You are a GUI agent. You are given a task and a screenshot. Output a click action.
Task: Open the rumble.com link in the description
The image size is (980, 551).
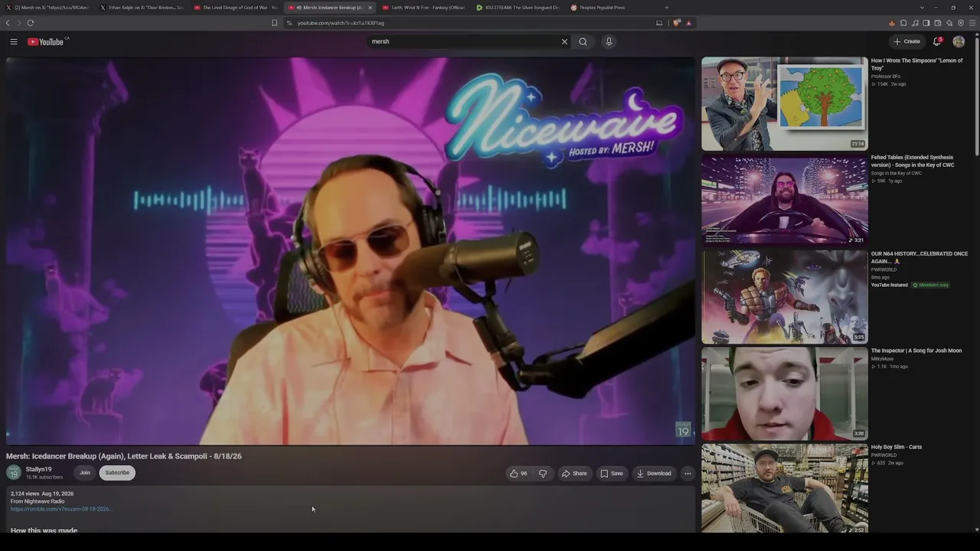[60, 509]
